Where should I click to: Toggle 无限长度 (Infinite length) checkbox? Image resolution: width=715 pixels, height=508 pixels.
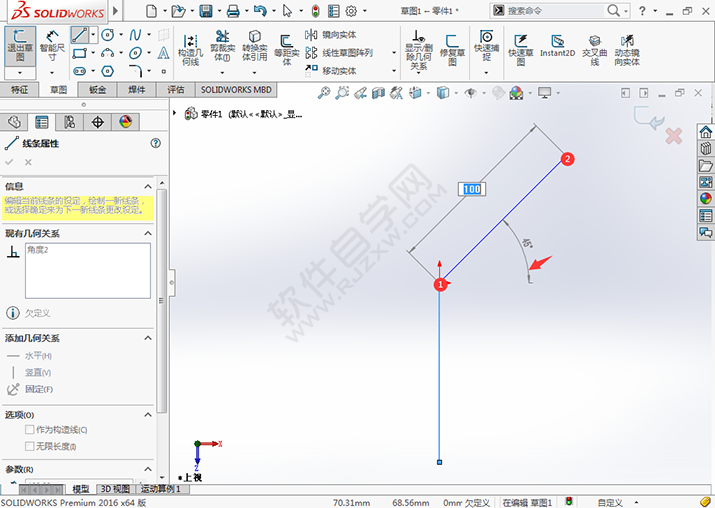click(30, 446)
